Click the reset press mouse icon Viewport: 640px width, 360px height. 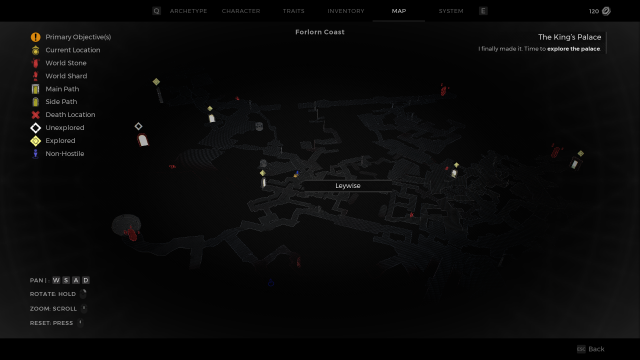[80, 322]
